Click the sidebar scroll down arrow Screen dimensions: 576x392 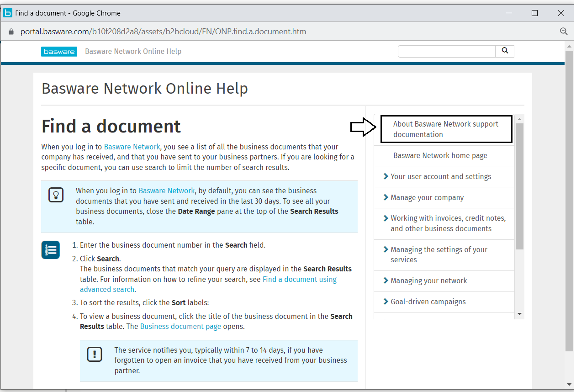(x=519, y=314)
